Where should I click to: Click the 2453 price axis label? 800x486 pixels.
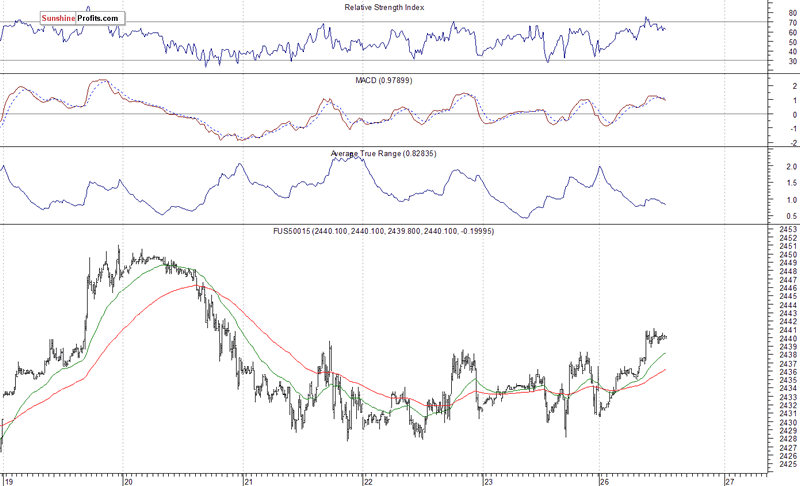click(785, 230)
